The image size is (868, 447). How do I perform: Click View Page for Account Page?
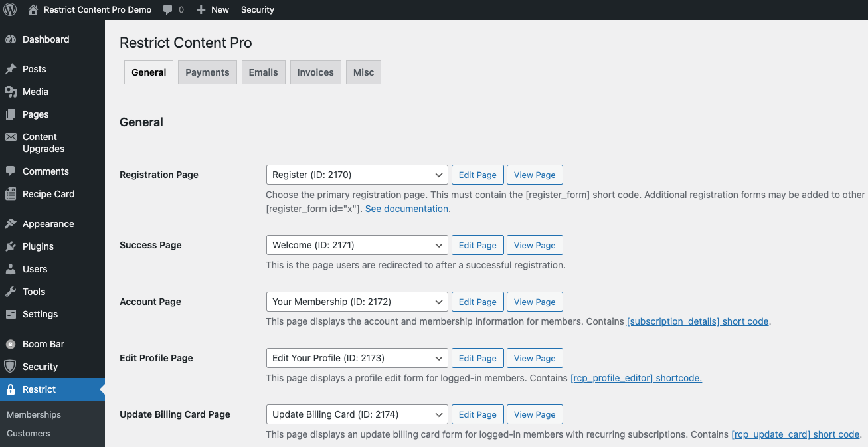point(535,302)
